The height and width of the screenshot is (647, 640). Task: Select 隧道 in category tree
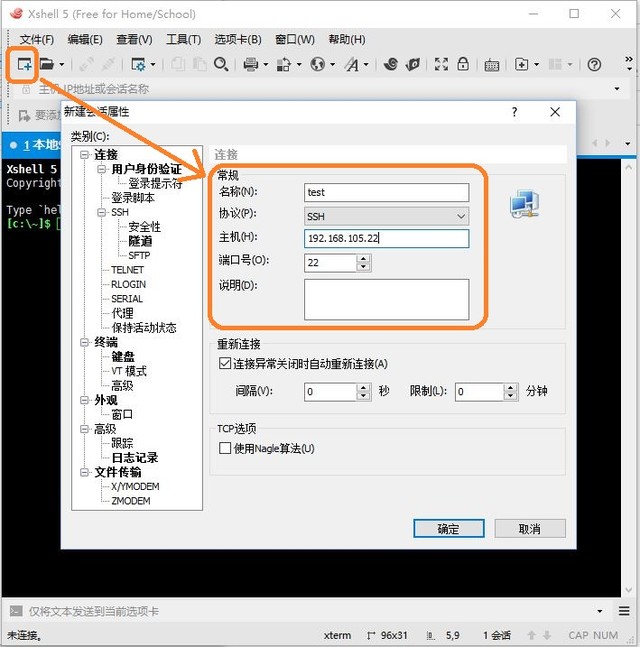[x=140, y=241]
